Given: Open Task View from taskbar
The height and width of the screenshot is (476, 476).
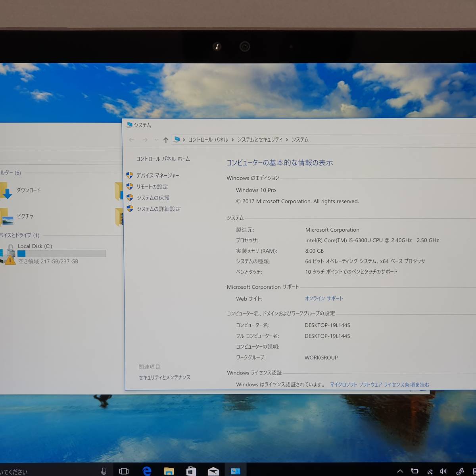Looking at the screenshot, I should point(124,471).
